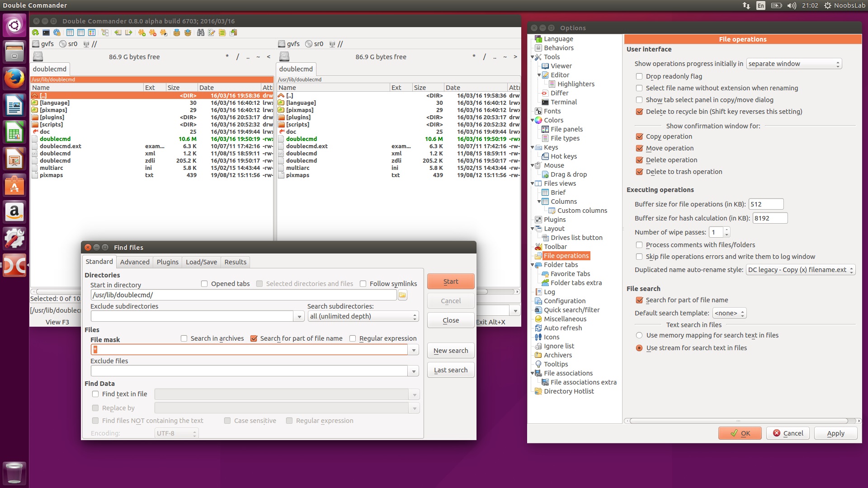868x488 pixels.
Task: Expand Exclude files dropdown arrow
Action: pyautogui.click(x=413, y=371)
